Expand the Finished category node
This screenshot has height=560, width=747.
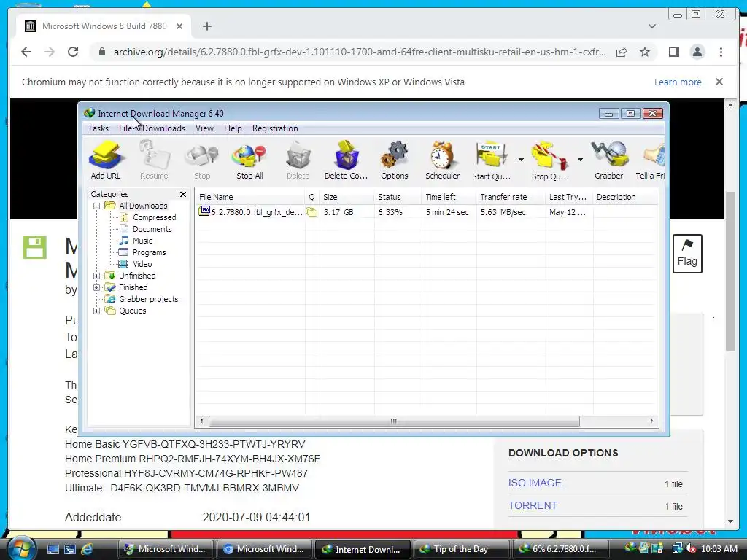(97, 287)
